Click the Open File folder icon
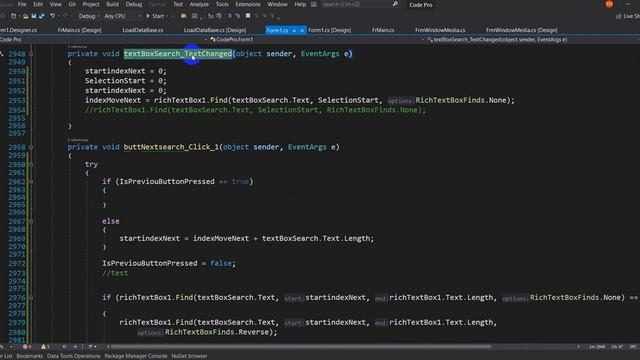 [26, 16]
